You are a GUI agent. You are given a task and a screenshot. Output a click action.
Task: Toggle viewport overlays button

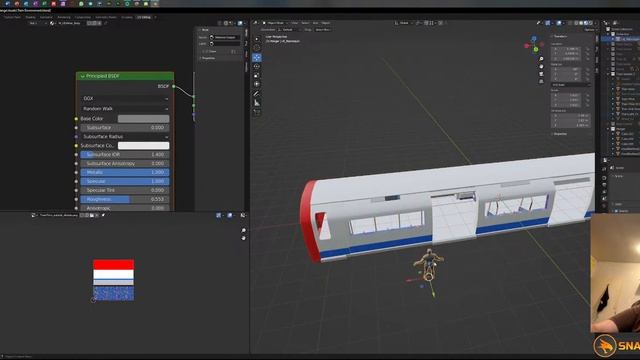pyautogui.click(x=559, y=23)
